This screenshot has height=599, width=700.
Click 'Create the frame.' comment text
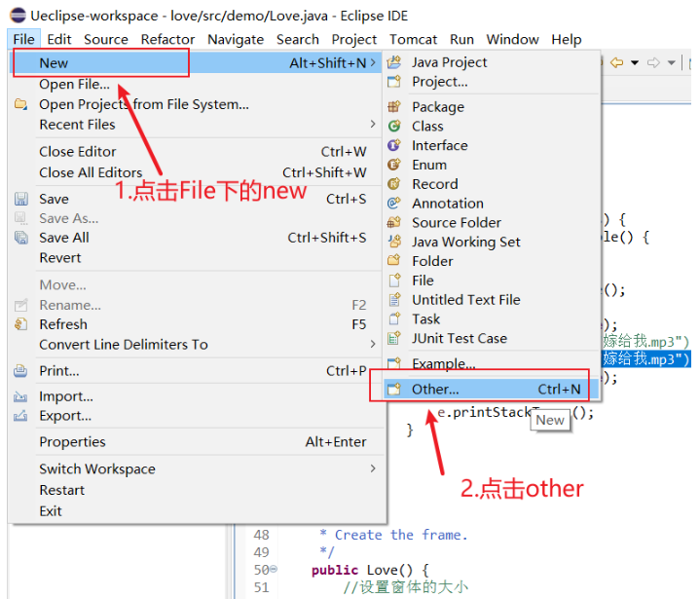click(x=401, y=535)
